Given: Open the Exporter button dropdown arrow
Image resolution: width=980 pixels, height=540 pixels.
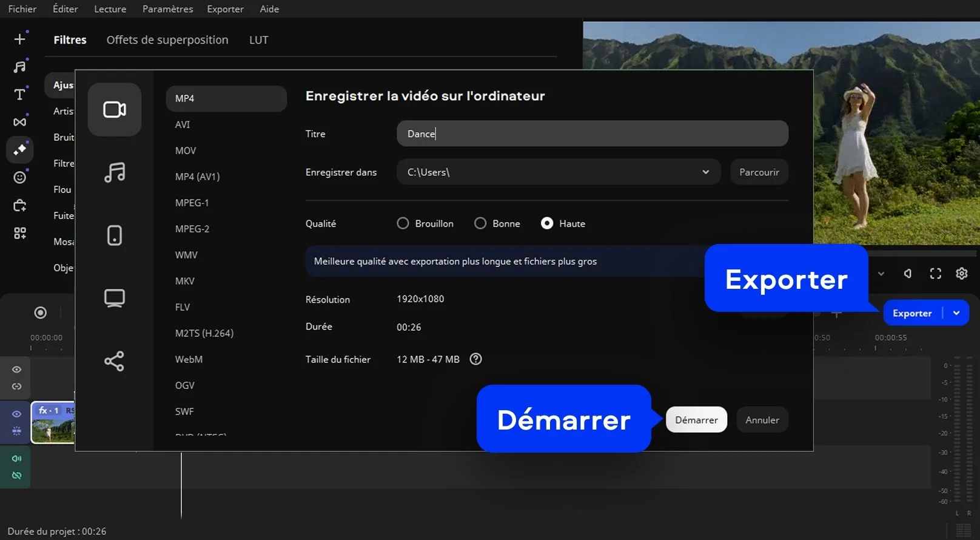Looking at the screenshot, I should 956,313.
